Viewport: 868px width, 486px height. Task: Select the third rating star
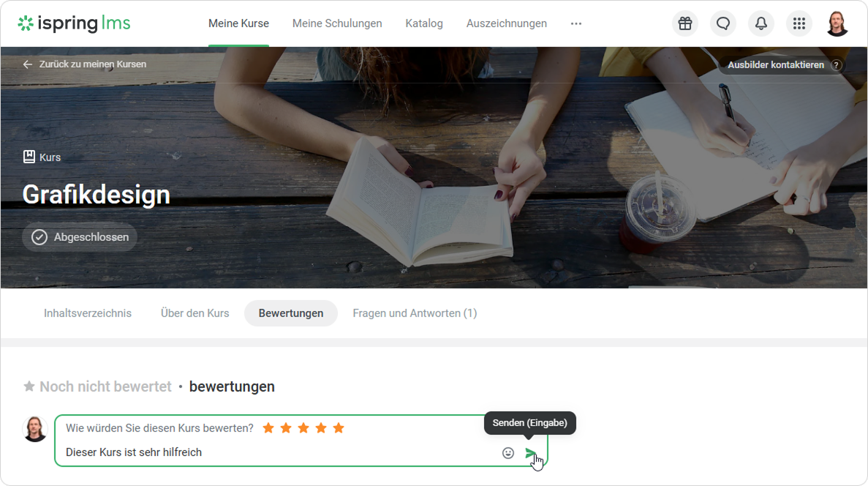tap(303, 428)
